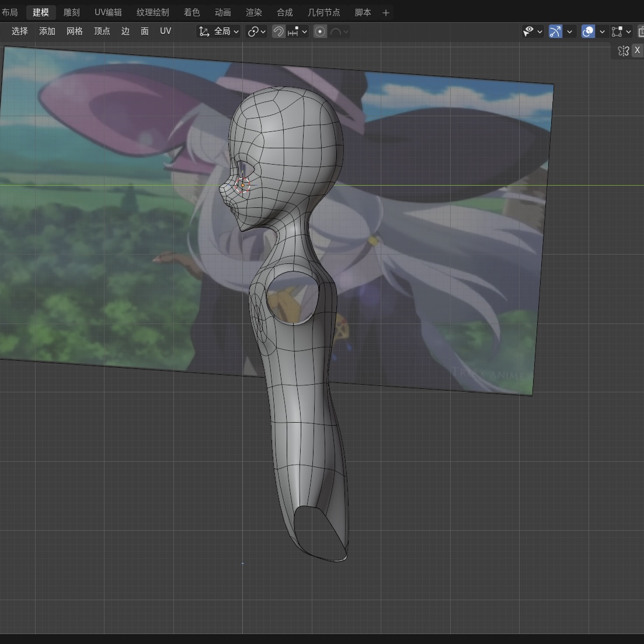
Task: Click the selectability and visibility eye icon
Action: tap(528, 32)
